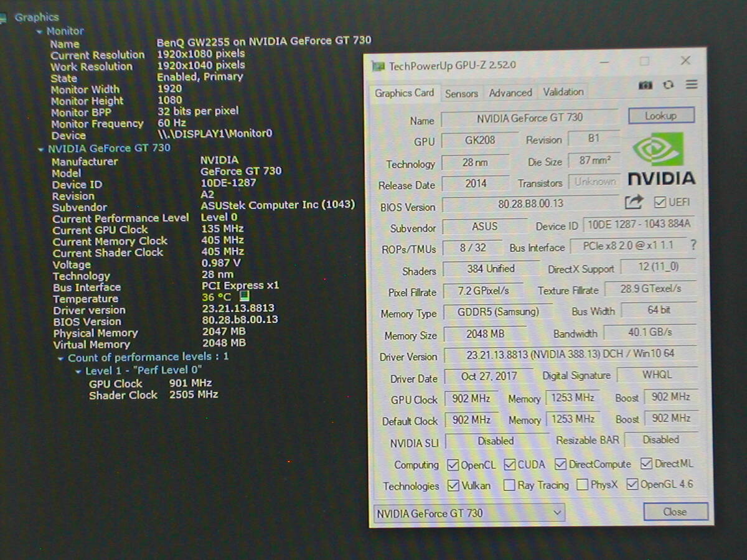Click the Transistors Unknown field
Screen dimensions: 747x560
tap(594, 182)
